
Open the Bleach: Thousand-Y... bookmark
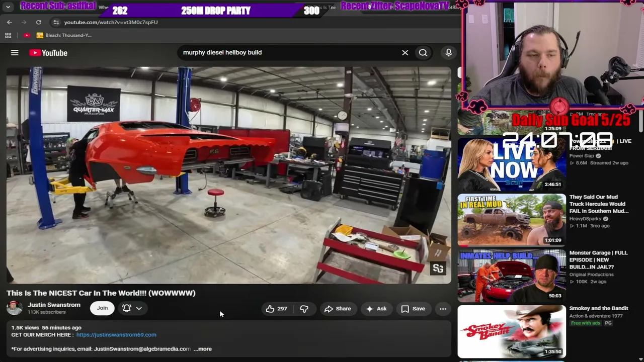[64, 35]
